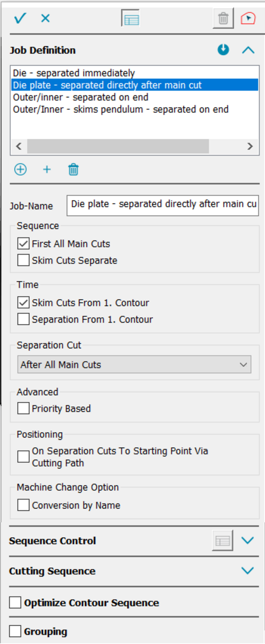
Task: Click the red cursor-shape icon at top right
Action: (248, 18)
